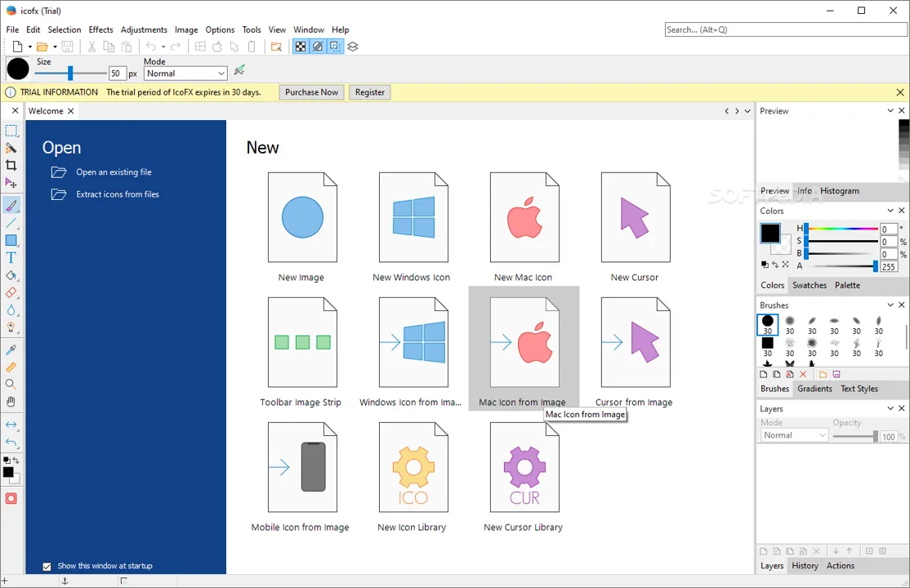Toggle the layers stack button in the toolbar
The height and width of the screenshot is (588, 910).
pyautogui.click(x=353, y=47)
